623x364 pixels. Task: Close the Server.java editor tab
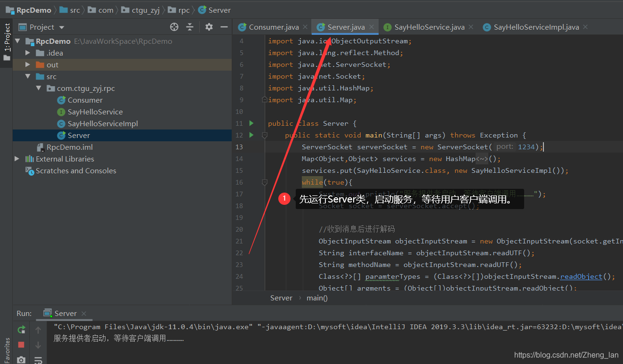(372, 27)
